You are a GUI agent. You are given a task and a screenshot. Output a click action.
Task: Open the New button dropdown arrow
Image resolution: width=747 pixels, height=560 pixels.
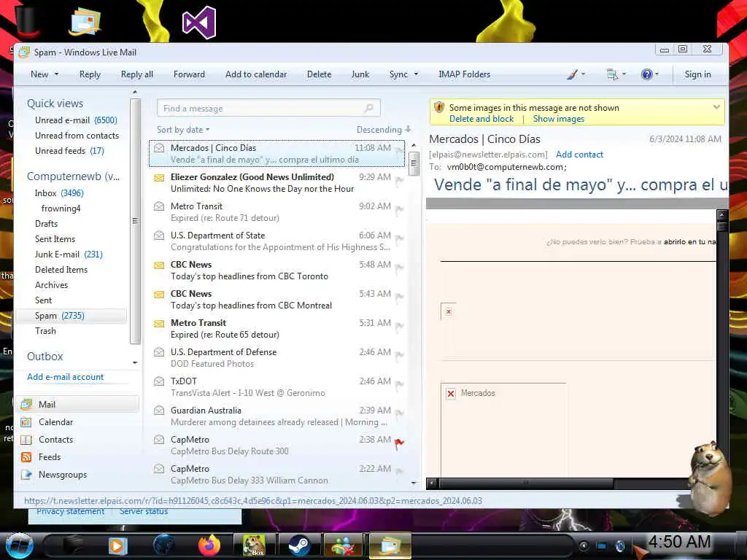click(x=57, y=74)
